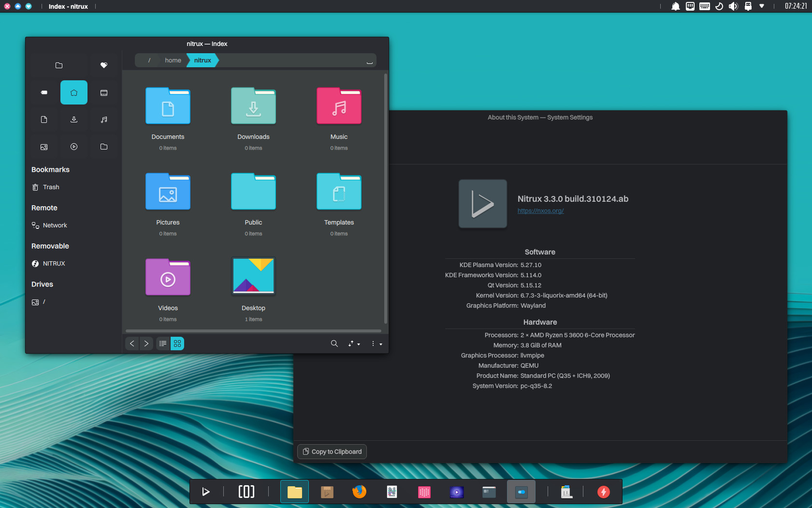The width and height of the screenshot is (812, 508).
Task: Open the volume control tray icon
Action: 734,6
